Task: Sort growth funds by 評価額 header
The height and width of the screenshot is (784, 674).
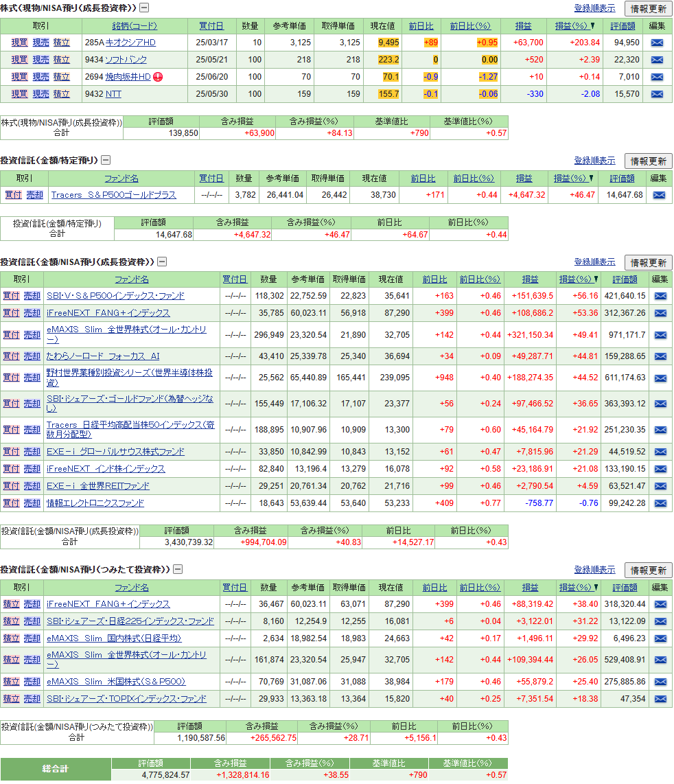Action: point(625,279)
